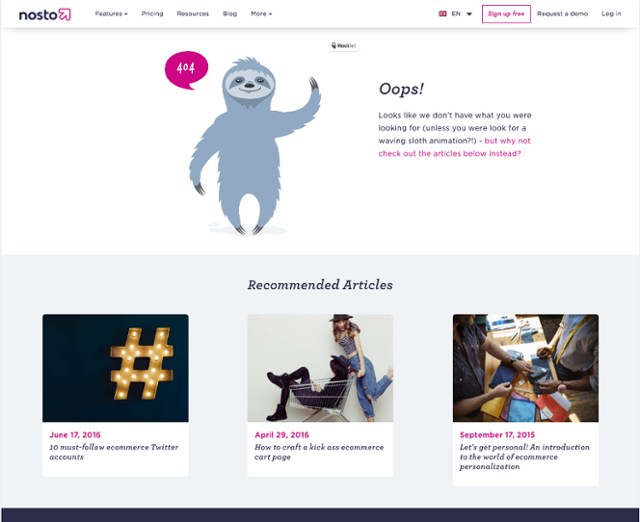The image size is (640, 522).
Task: Click Request a demo
Action: point(562,14)
